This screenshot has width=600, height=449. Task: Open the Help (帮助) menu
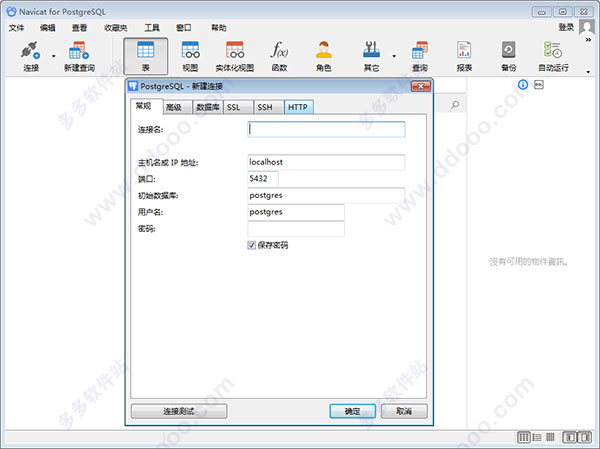coord(218,28)
